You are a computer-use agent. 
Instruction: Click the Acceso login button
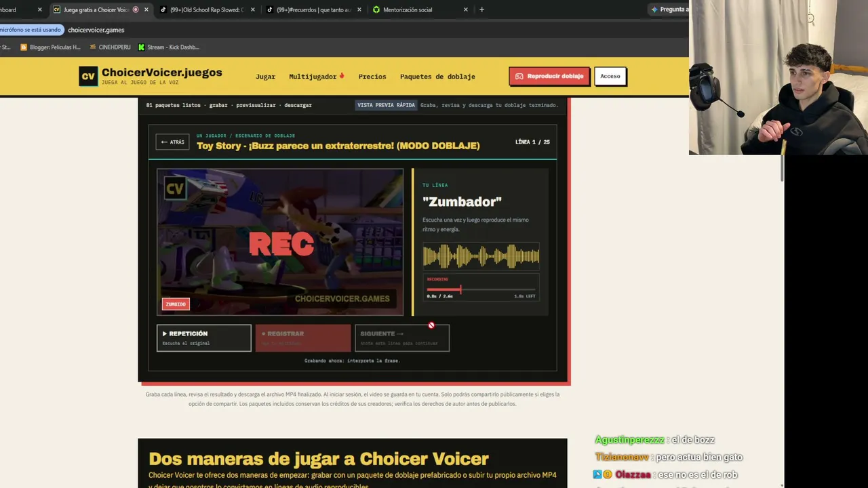click(610, 77)
